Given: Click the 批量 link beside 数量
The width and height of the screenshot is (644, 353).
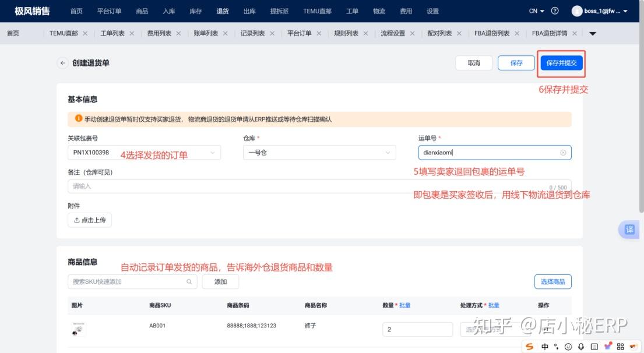Looking at the screenshot, I should pyautogui.click(x=404, y=305).
